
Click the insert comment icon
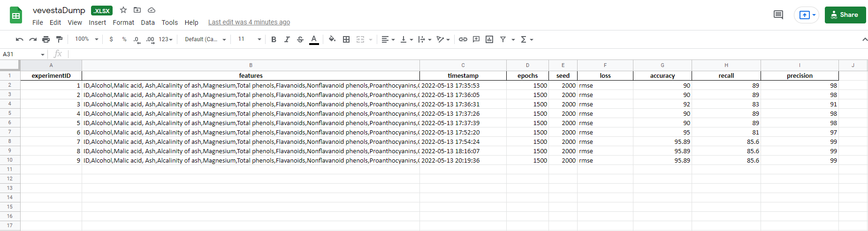(x=476, y=39)
